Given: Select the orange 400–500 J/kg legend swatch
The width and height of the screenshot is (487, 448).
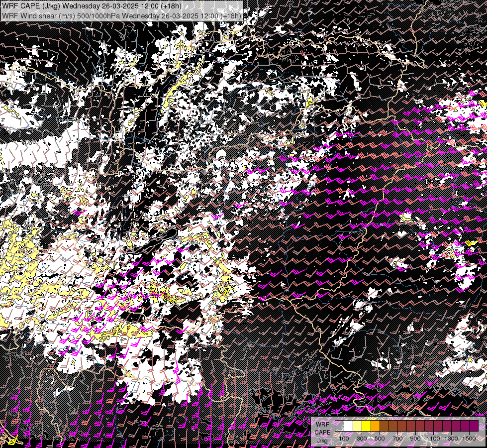Looking at the screenshot, I should click(x=375, y=426).
